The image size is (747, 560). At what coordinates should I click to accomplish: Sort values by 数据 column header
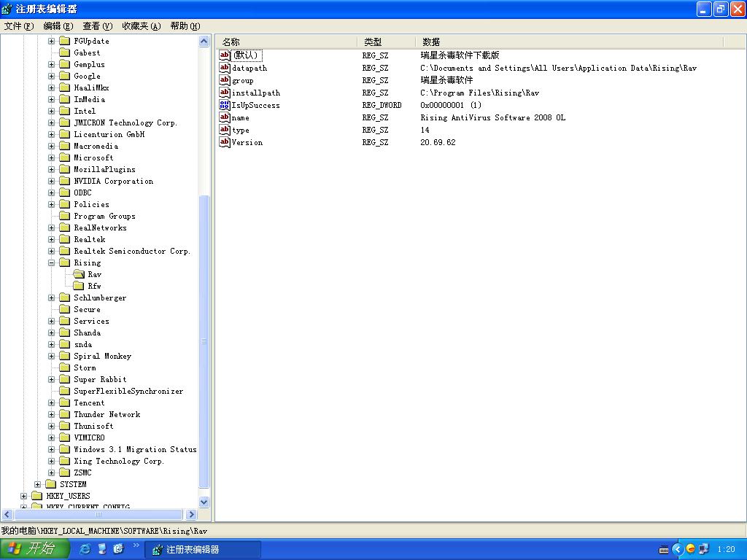point(569,42)
